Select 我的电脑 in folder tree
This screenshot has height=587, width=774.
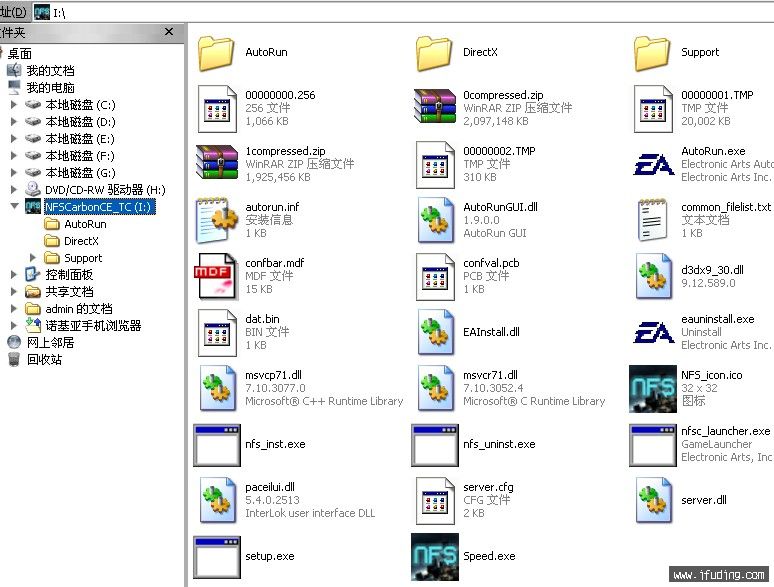[50, 88]
